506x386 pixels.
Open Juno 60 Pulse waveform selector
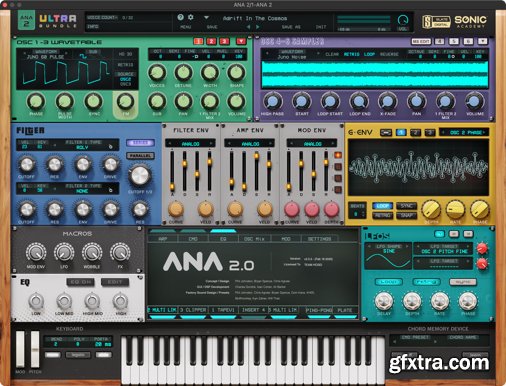coord(45,57)
